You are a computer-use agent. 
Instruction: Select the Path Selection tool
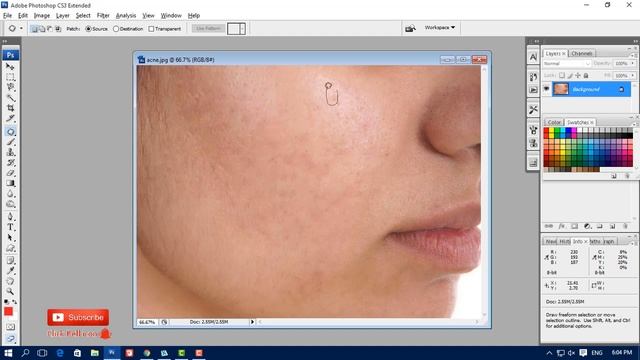click(10, 238)
